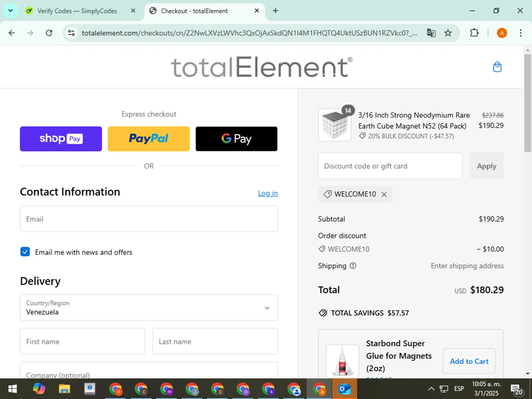
Task: Click the browser address bar URL
Action: [x=249, y=33]
